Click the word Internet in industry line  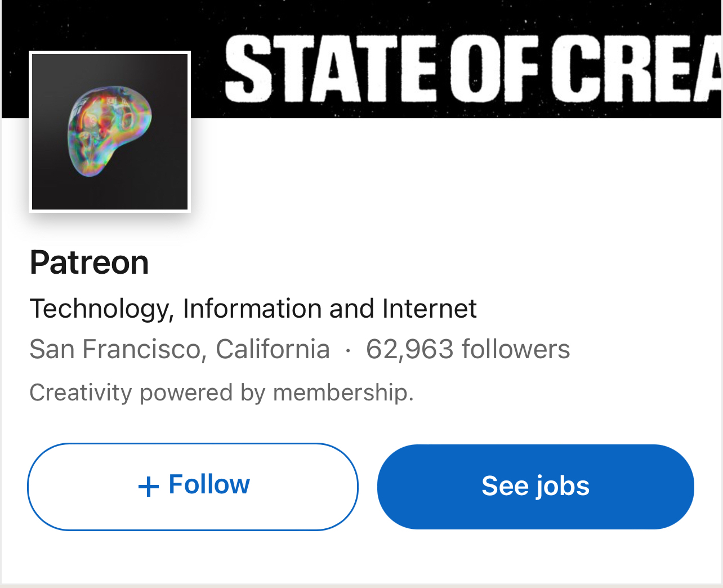pos(429,309)
